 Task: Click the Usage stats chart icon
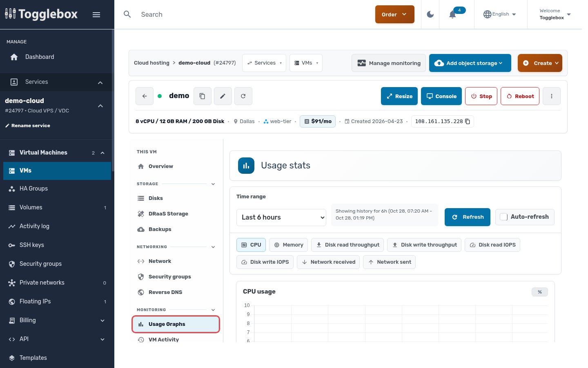(x=246, y=166)
